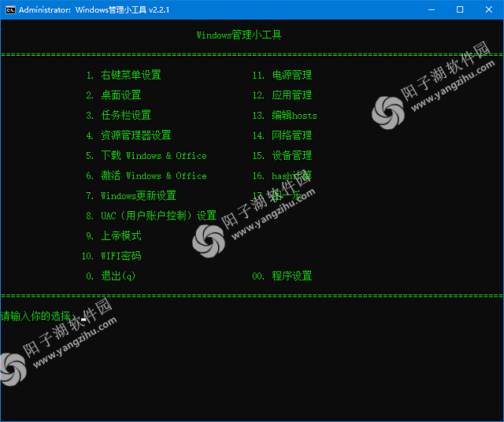Click '8. UAC（用户账户控制）设置' entry
The image size is (504, 422).
[x=151, y=216]
